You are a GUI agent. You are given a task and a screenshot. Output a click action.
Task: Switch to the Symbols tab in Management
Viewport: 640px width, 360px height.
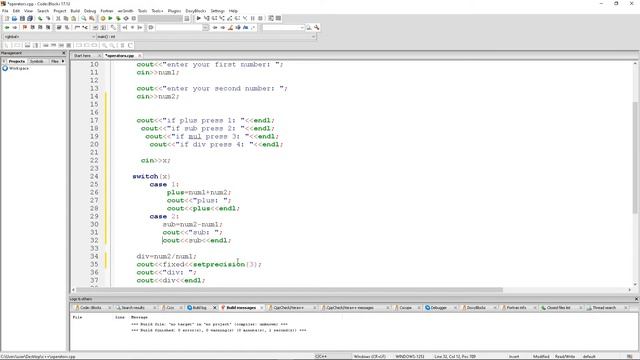[37, 61]
